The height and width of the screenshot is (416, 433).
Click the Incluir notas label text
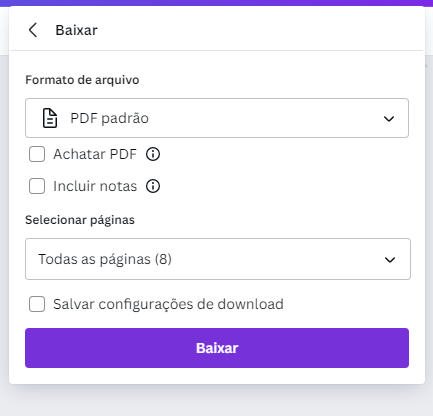click(95, 186)
